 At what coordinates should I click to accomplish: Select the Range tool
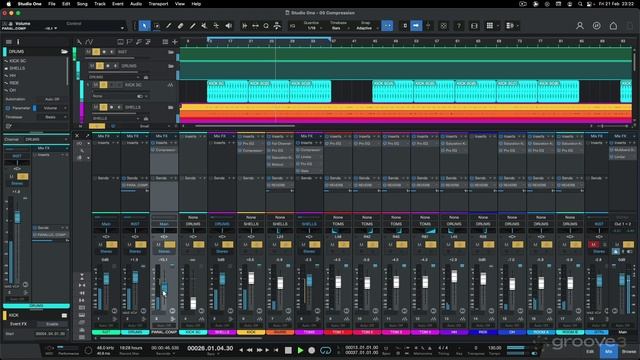pos(157,26)
